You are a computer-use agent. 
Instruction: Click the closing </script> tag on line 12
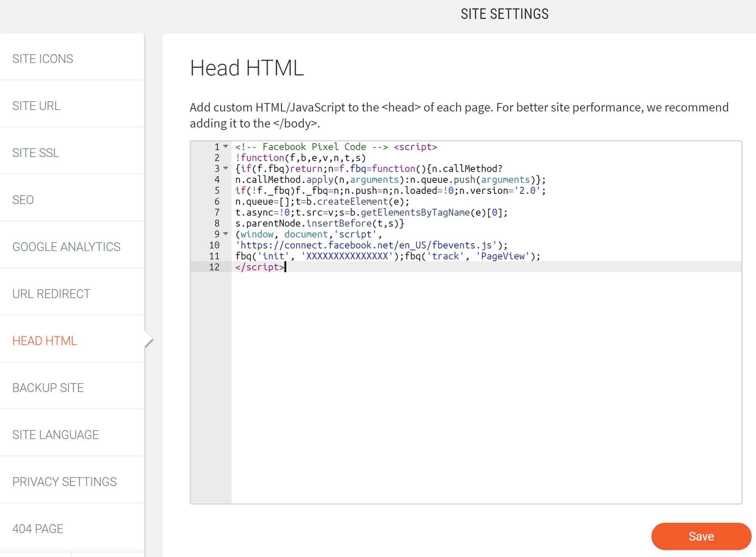[x=260, y=267]
